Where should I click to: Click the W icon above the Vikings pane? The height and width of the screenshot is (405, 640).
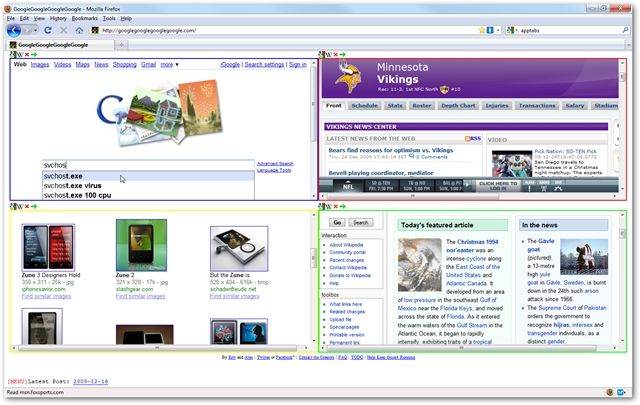(x=329, y=55)
